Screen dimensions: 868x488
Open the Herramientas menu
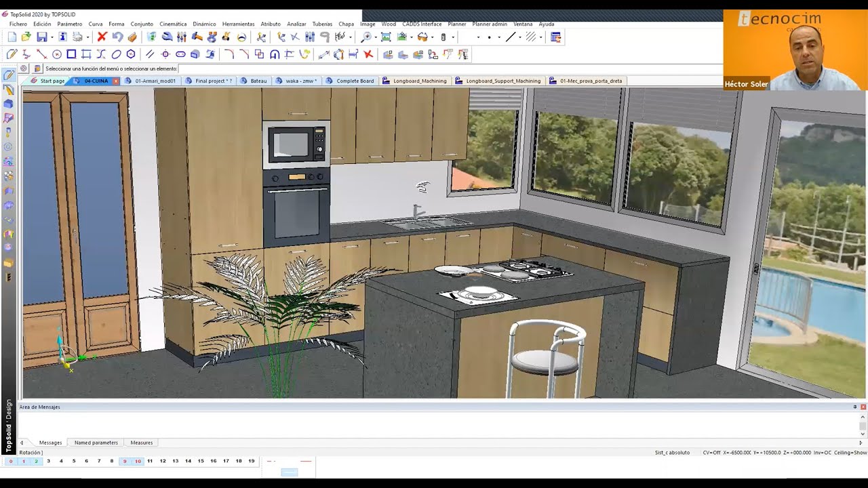(x=239, y=24)
